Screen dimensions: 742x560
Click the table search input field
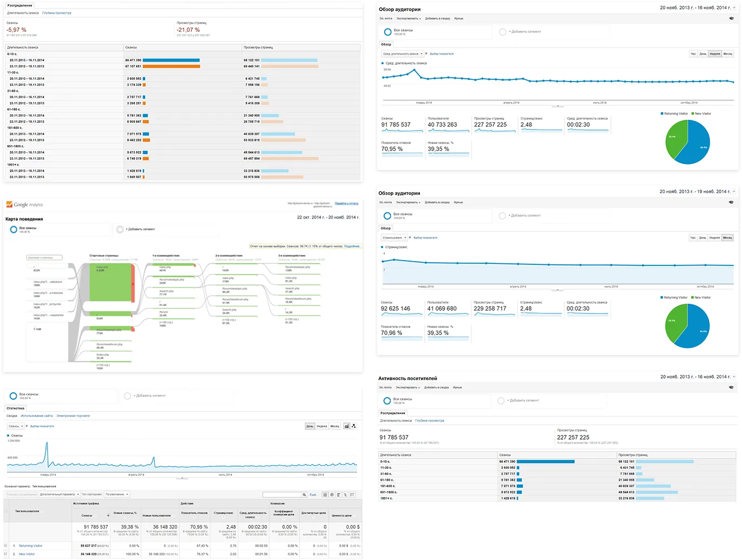pos(282,495)
